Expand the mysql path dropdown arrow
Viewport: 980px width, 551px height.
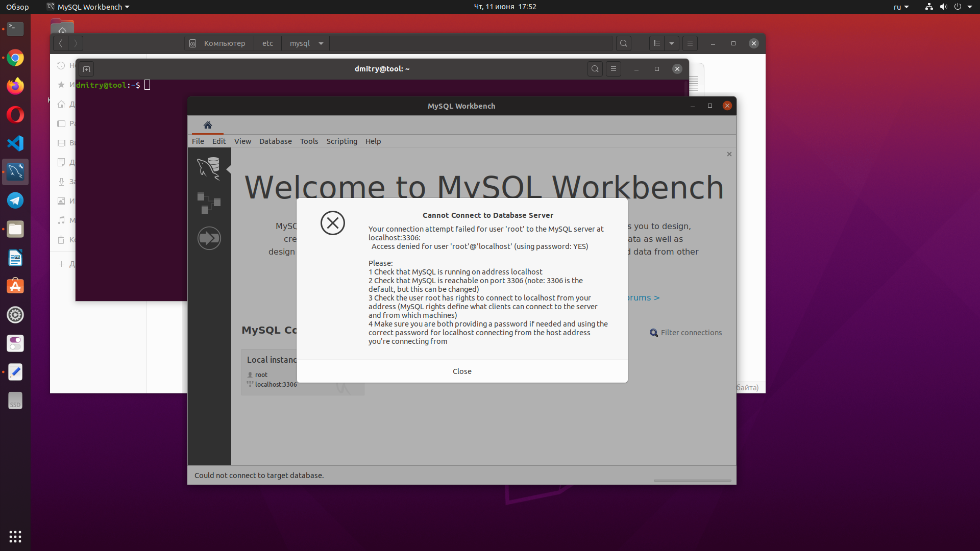321,43
